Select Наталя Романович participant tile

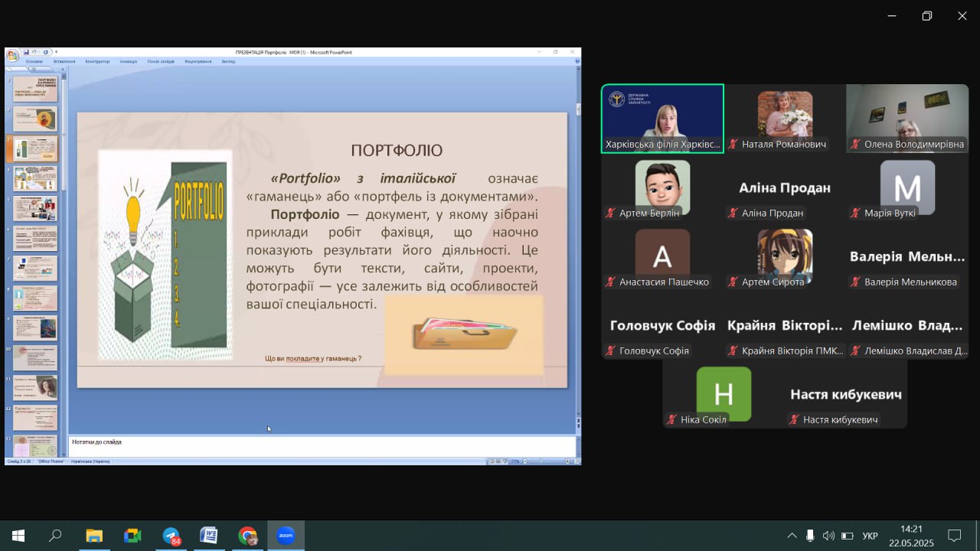[x=785, y=119]
